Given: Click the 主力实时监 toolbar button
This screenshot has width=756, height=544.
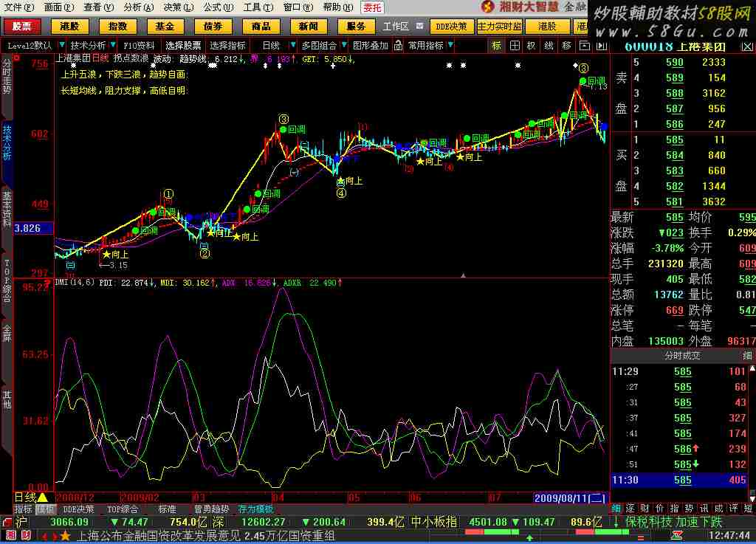Looking at the screenshot, I should point(500,27).
